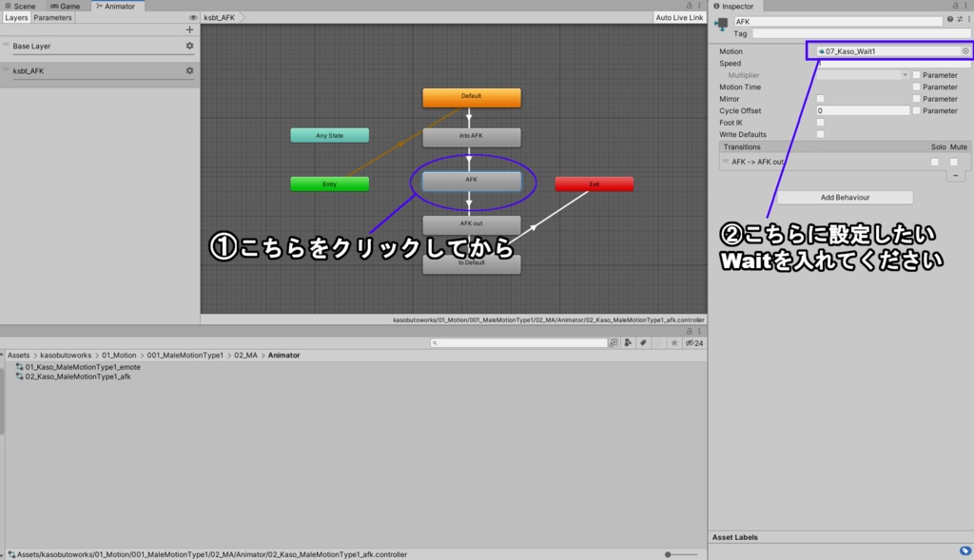Select the AFK out state node
Screen dimensions: 974x560
click(472, 224)
